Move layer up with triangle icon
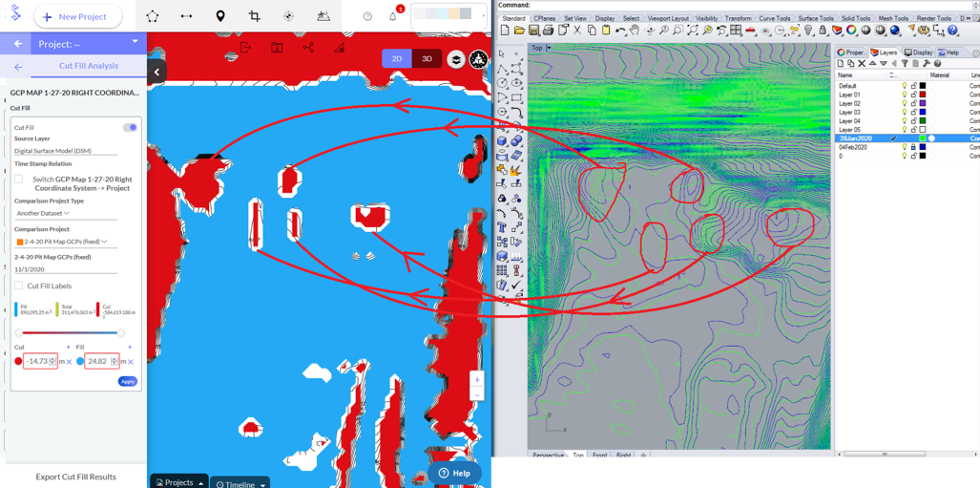The height and width of the screenshot is (488, 980). click(x=872, y=63)
